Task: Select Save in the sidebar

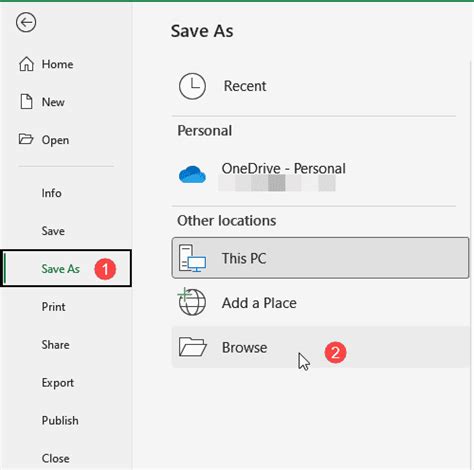Action: 53,231
